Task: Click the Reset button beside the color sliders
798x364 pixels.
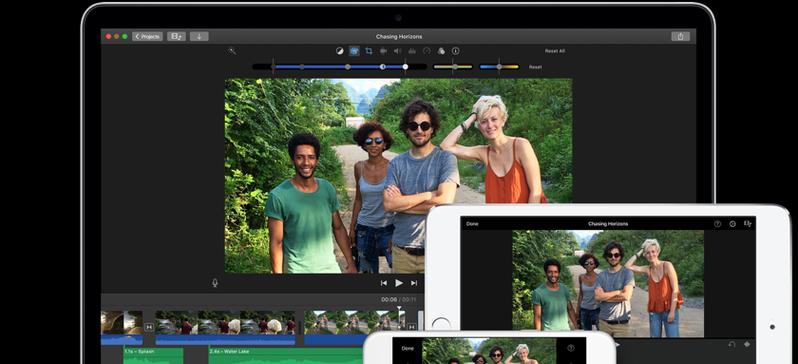Action: point(535,67)
